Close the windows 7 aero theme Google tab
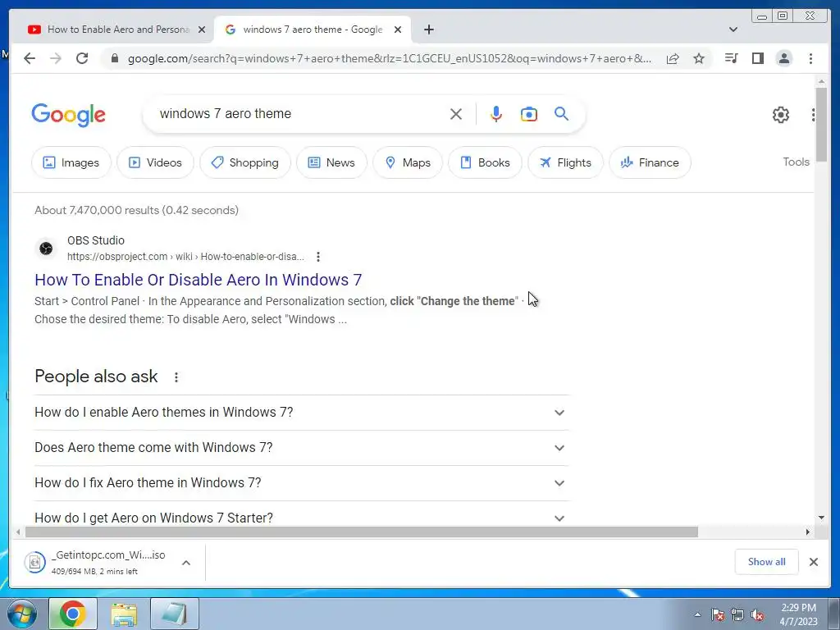The width and height of the screenshot is (840, 630). (398, 30)
